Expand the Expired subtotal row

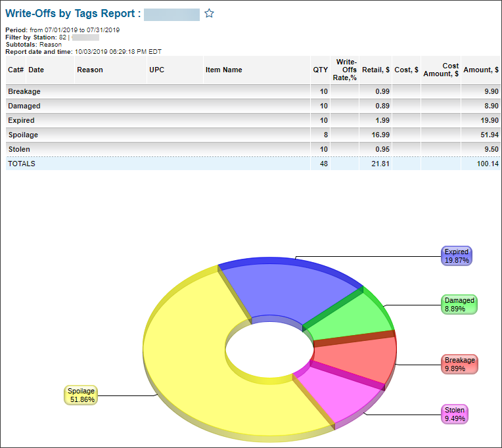(x=21, y=120)
